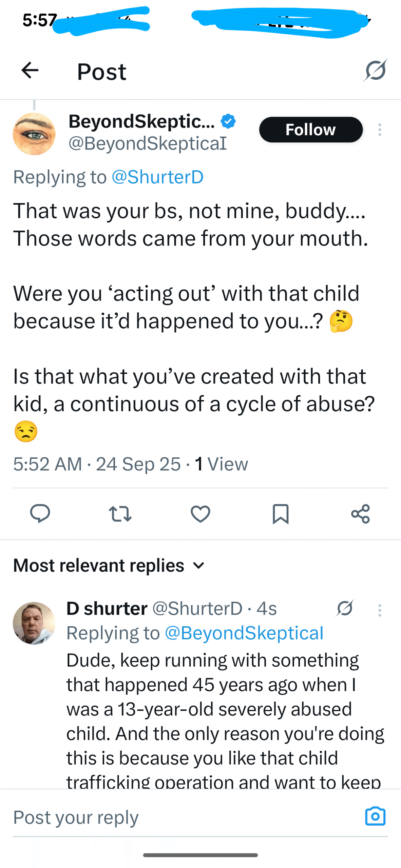Open Grok icon in Post header
Image resolution: width=401 pixels, height=868 pixels.
375,70
